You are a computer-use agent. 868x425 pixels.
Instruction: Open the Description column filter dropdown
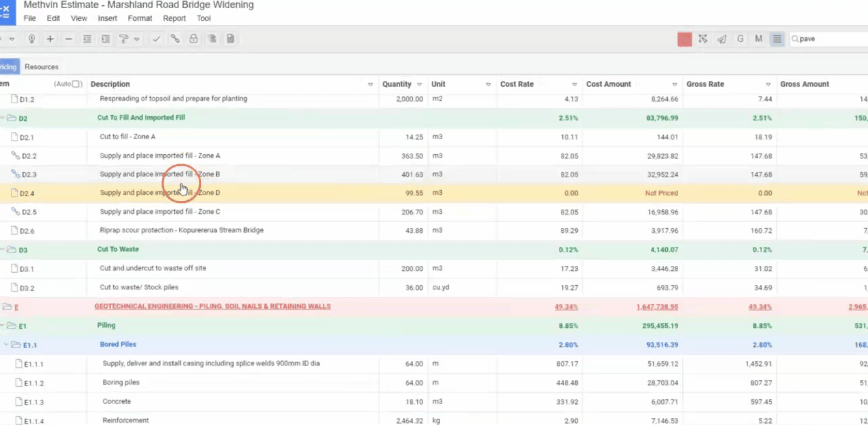click(370, 84)
